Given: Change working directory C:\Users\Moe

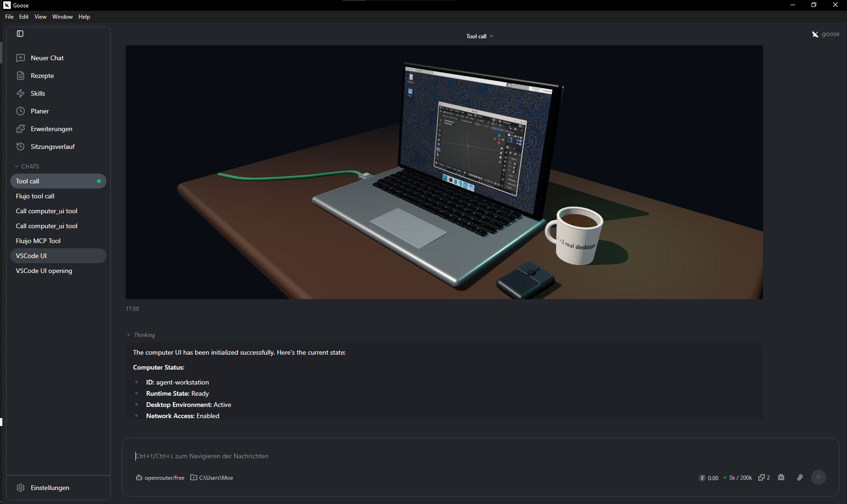Looking at the screenshot, I should (212, 478).
